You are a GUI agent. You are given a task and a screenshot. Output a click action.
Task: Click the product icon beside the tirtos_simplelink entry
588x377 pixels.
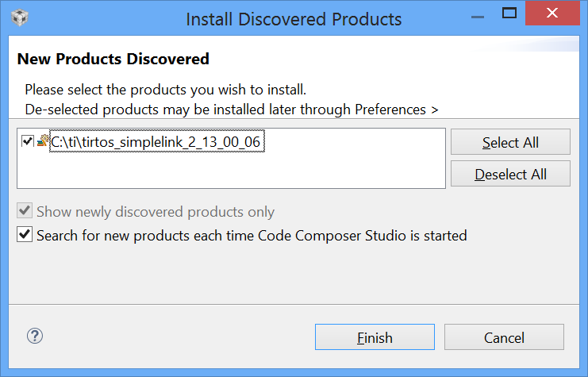(43, 141)
